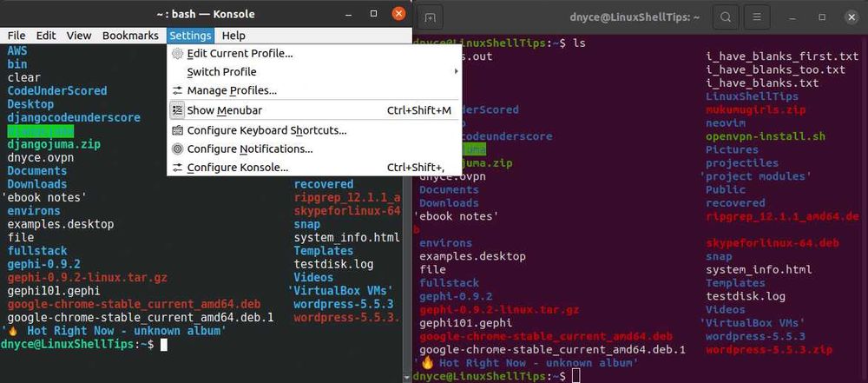868x383 pixels.
Task: Click gephi-0.9.2-linux.tar.gz in Konsole
Action: 87,277
